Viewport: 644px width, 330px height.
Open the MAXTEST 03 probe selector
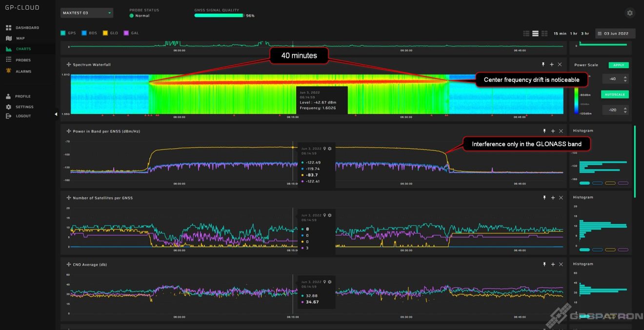[x=86, y=13]
